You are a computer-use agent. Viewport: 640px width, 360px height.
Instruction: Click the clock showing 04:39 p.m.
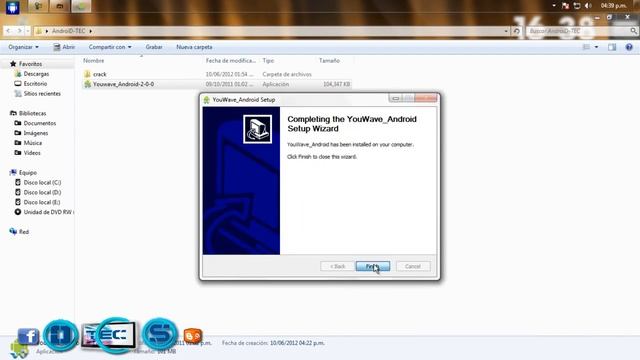tap(613, 6)
